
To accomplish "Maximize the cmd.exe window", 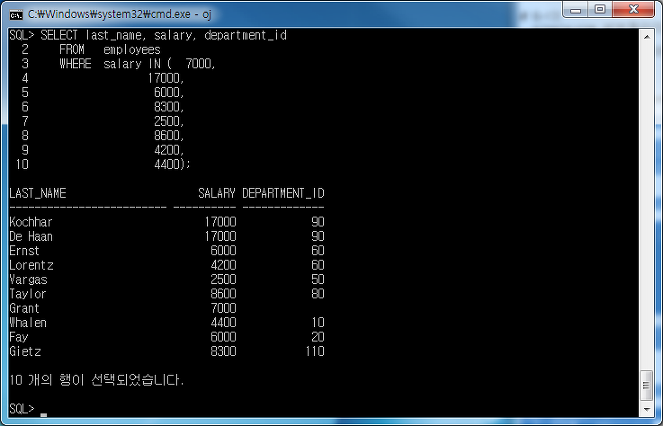I will (x=600, y=9).
